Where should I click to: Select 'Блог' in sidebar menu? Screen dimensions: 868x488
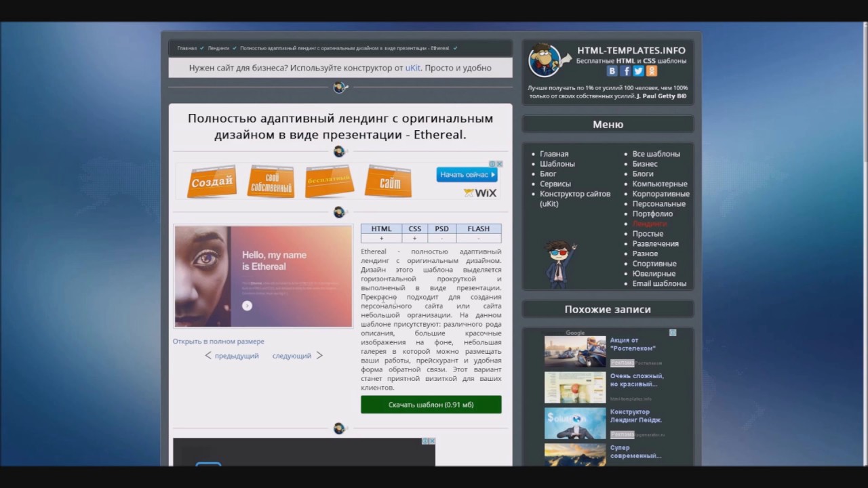click(x=548, y=174)
